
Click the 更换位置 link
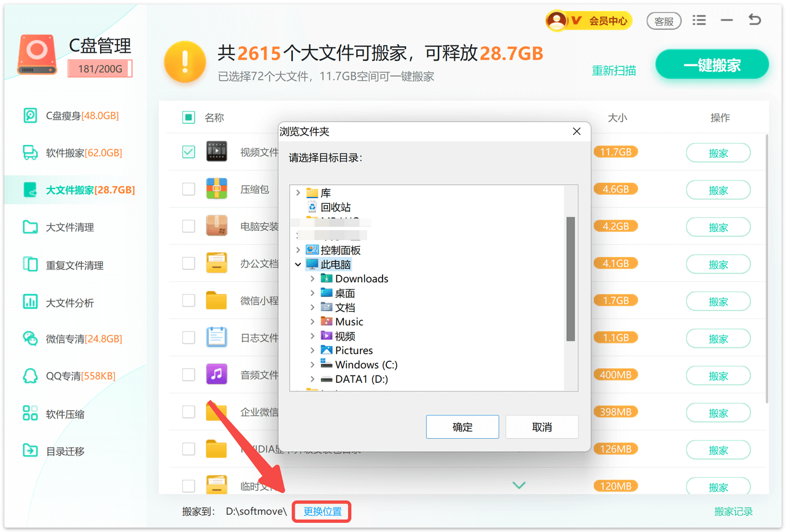(x=322, y=512)
